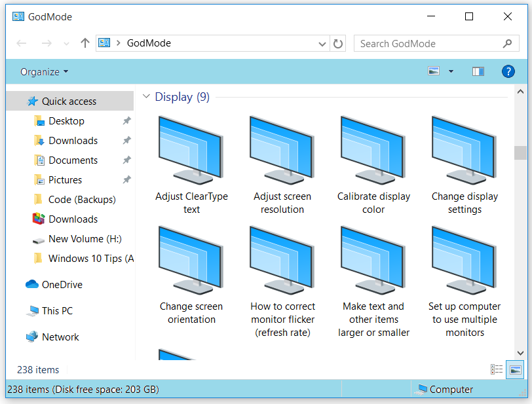Click 'Disk free space: 203 GB' text

point(106,390)
